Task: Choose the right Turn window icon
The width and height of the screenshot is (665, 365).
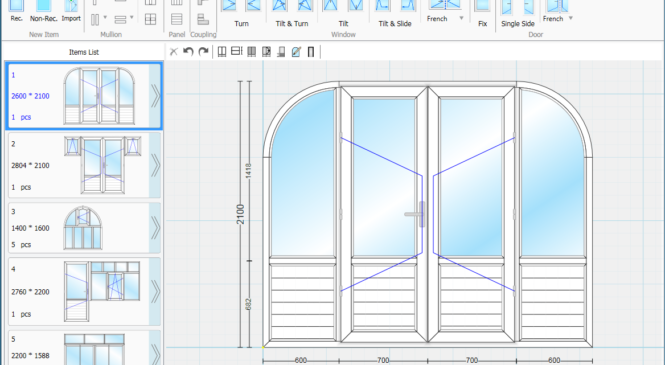Action: 254,6
